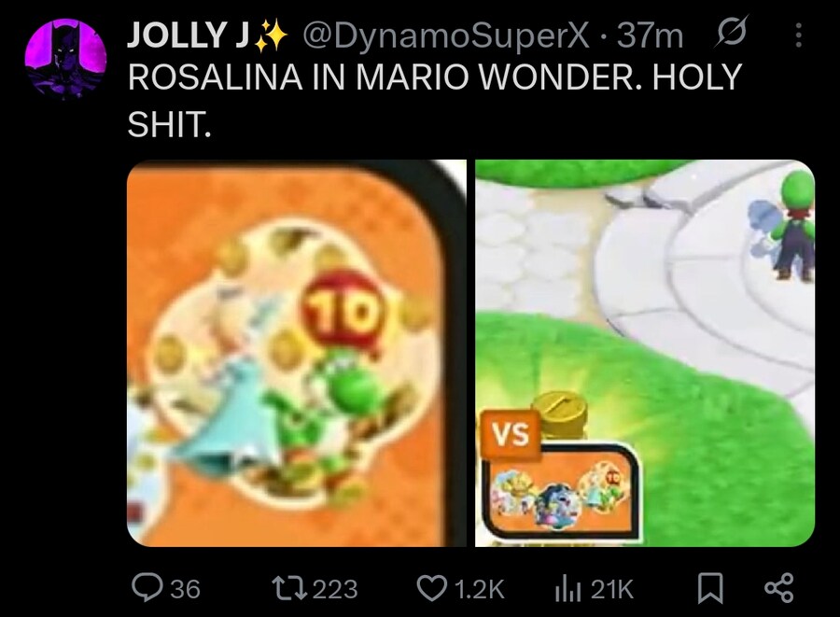Image resolution: width=840 pixels, height=617 pixels.
Task: Click the reply speech bubble icon
Action: (147, 588)
